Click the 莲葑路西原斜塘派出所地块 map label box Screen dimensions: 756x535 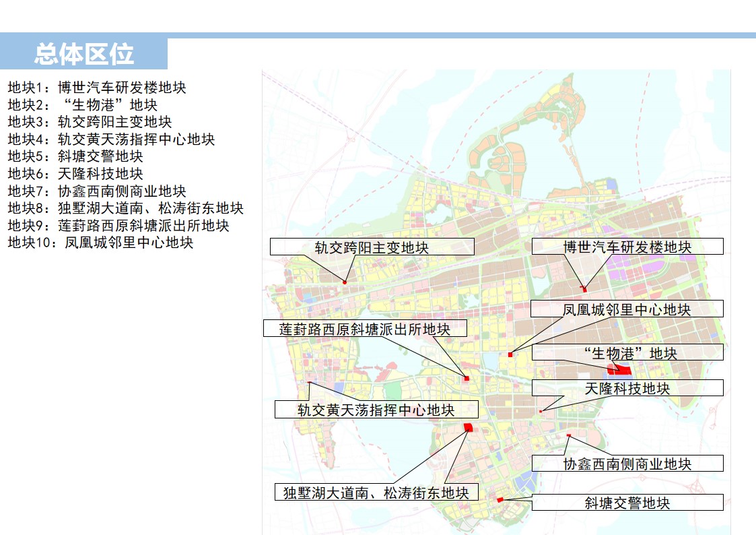point(365,328)
